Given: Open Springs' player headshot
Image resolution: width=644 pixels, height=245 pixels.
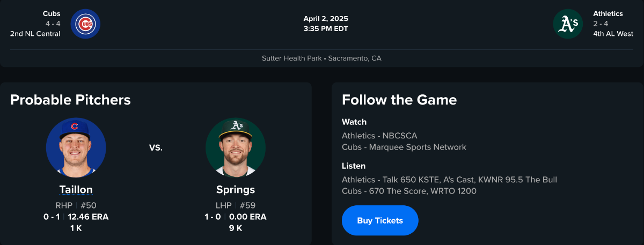Looking at the screenshot, I should (x=235, y=147).
